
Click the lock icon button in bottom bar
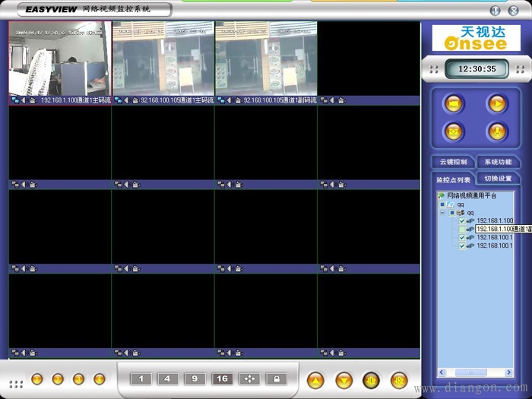click(x=277, y=379)
